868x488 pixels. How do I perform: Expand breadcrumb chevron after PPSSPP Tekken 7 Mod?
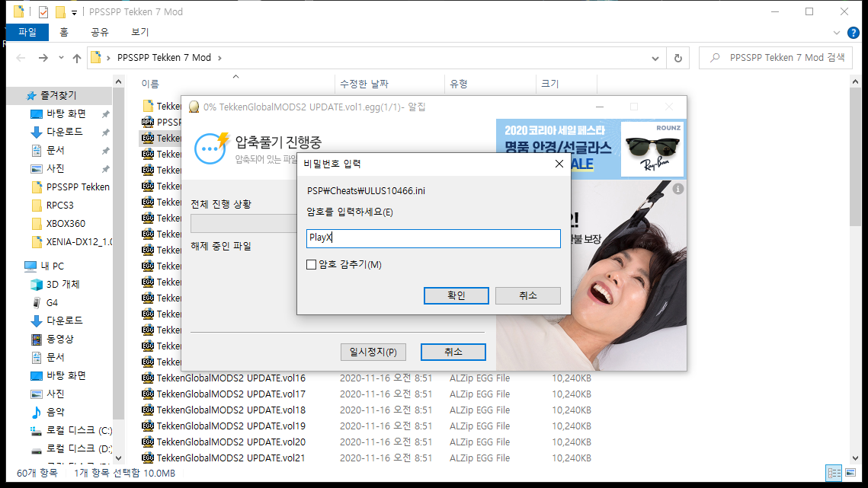219,58
